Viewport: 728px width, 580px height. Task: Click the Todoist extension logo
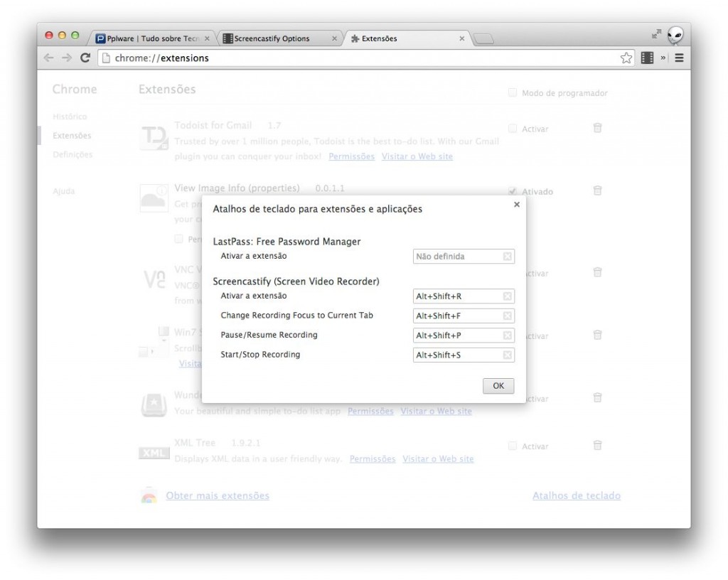154,137
